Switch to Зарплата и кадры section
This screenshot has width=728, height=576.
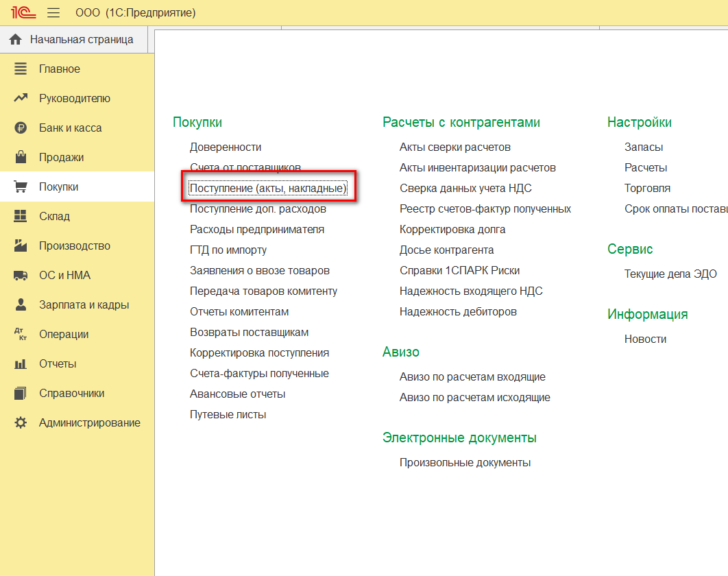point(84,305)
